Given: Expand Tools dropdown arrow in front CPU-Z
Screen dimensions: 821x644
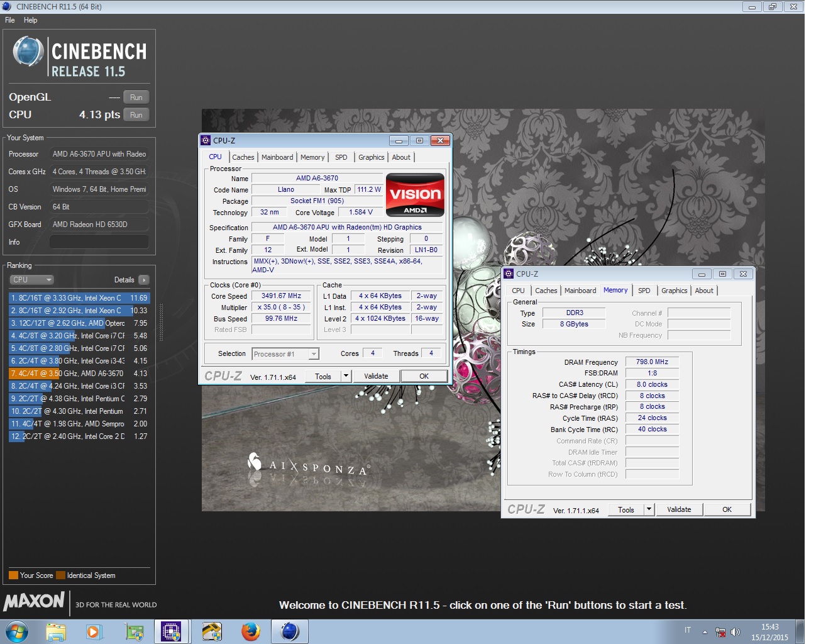Looking at the screenshot, I should pos(346,376).
